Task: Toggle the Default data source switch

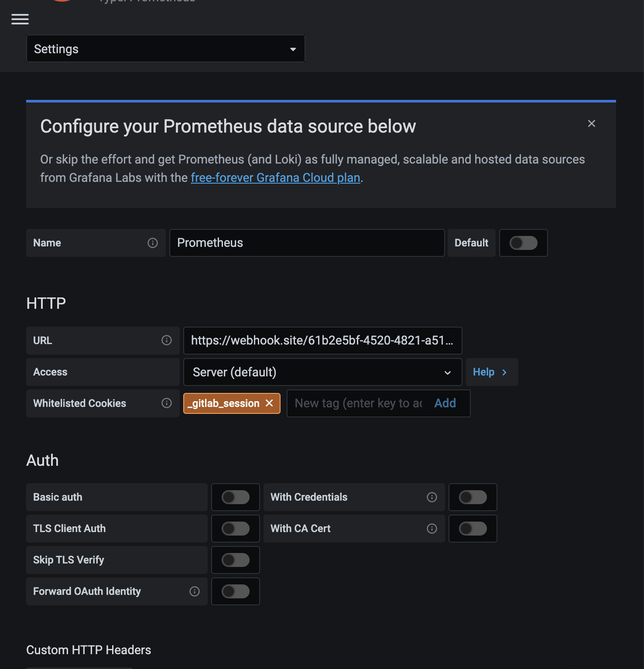Action: 523,243
